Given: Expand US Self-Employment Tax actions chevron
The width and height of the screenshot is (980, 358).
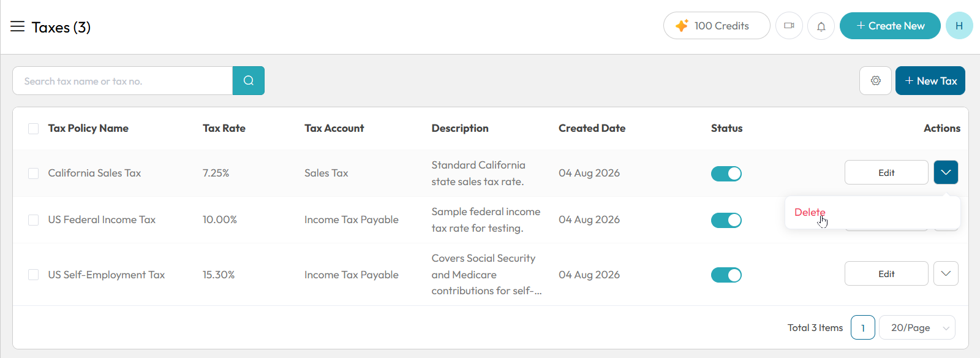Looking at the screenshot, I should (x=946, y=273).
